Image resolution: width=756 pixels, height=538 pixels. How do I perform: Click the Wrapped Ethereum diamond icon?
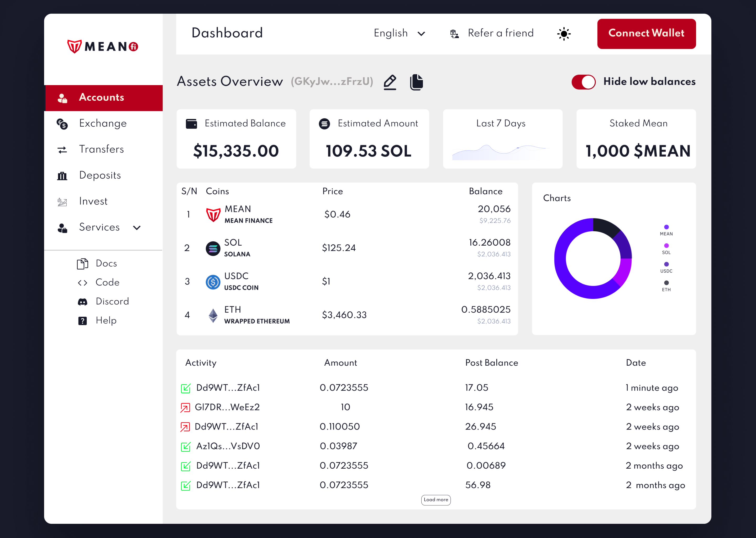(x=213, y=315)
